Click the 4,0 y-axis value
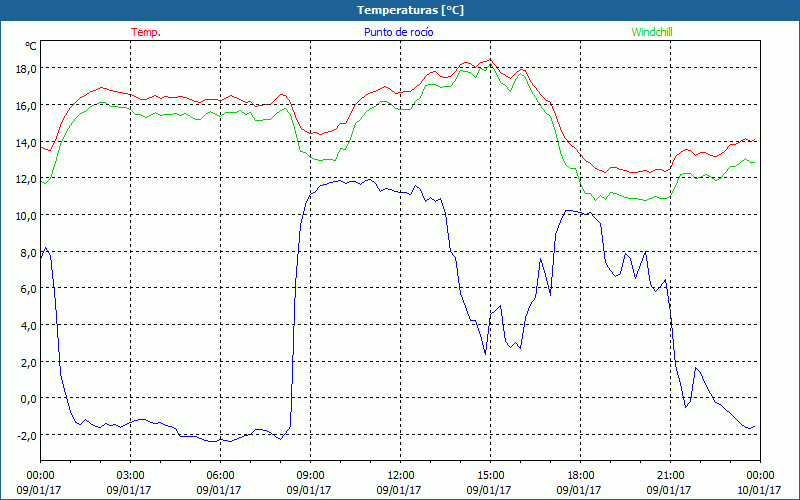 [x=28, y=326]
